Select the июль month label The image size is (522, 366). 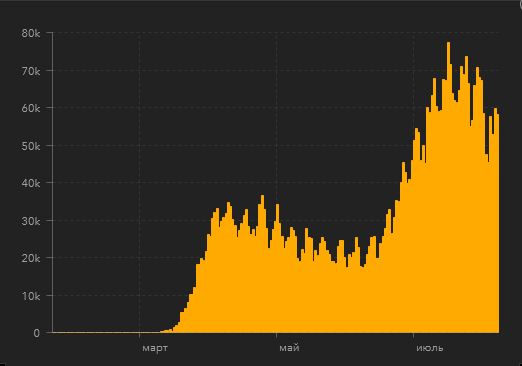pyautogui.click(x=429, y=348)
